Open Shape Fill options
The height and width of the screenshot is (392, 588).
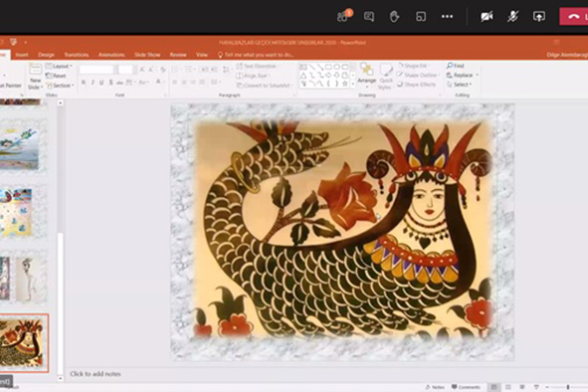tap(413, 66)
